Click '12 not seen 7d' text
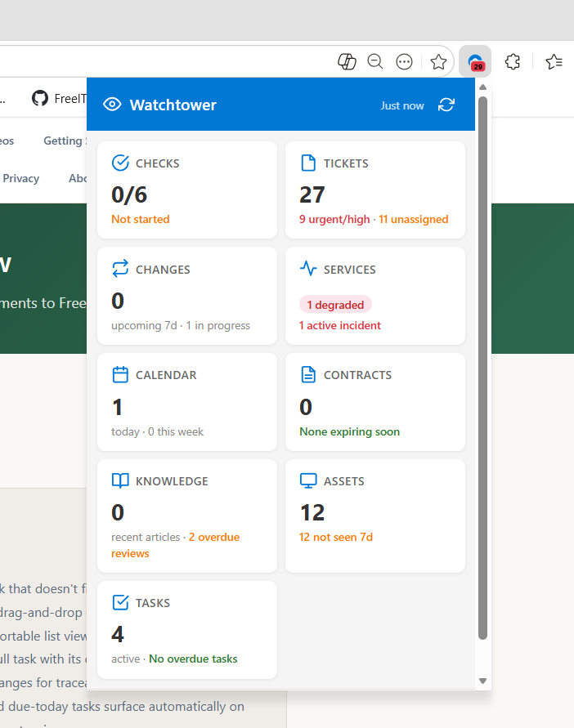 (x=335, y=537)
